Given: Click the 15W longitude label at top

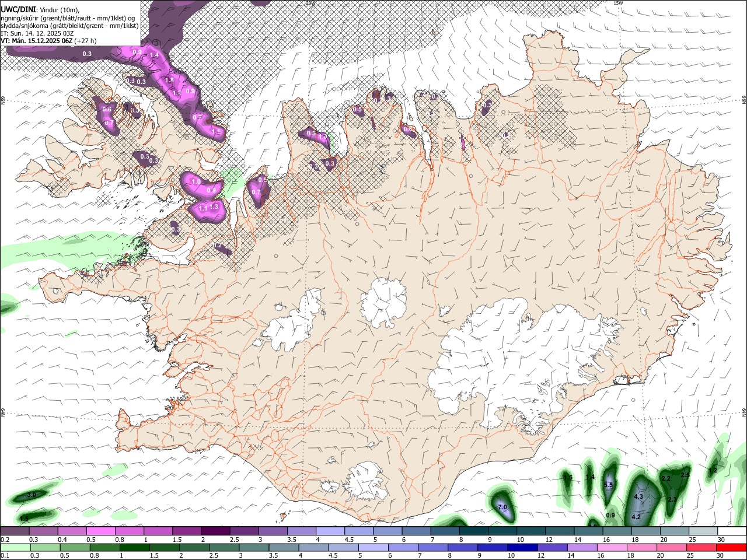Looking at the screenshot, I should 619,3.
